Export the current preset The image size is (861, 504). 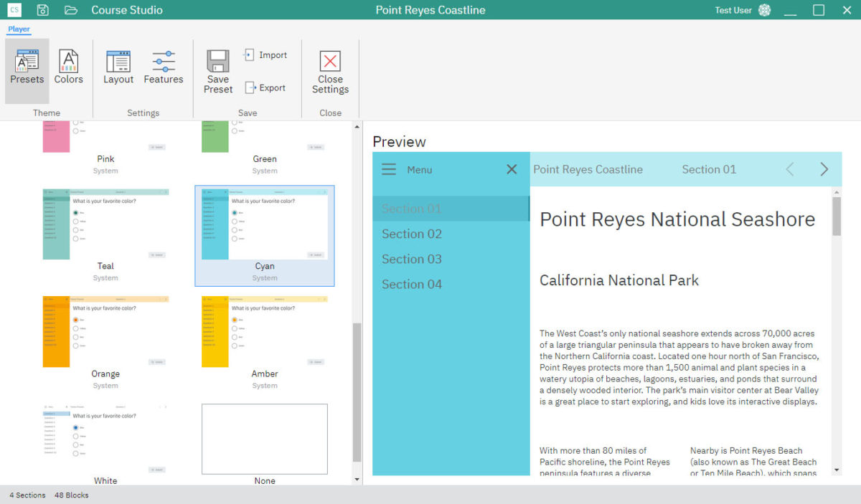point(265,88)
